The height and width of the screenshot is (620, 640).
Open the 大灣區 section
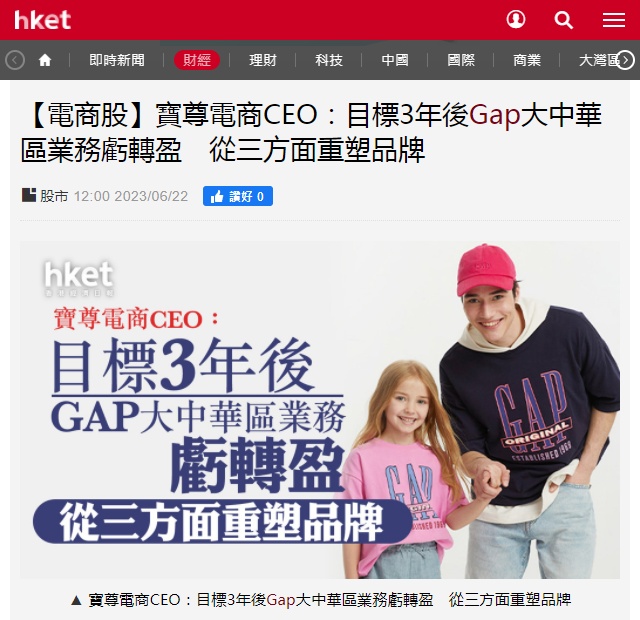coord(598,60)
